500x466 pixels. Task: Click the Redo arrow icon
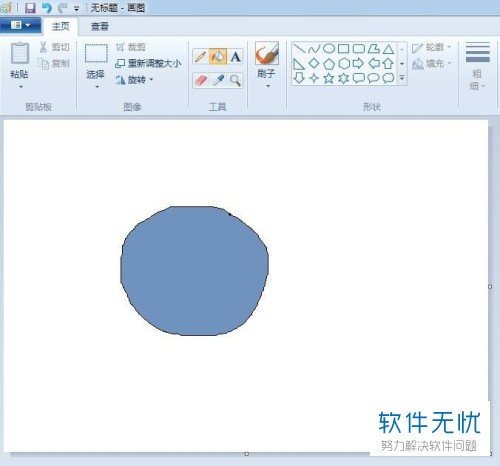(x=62, y=8)
